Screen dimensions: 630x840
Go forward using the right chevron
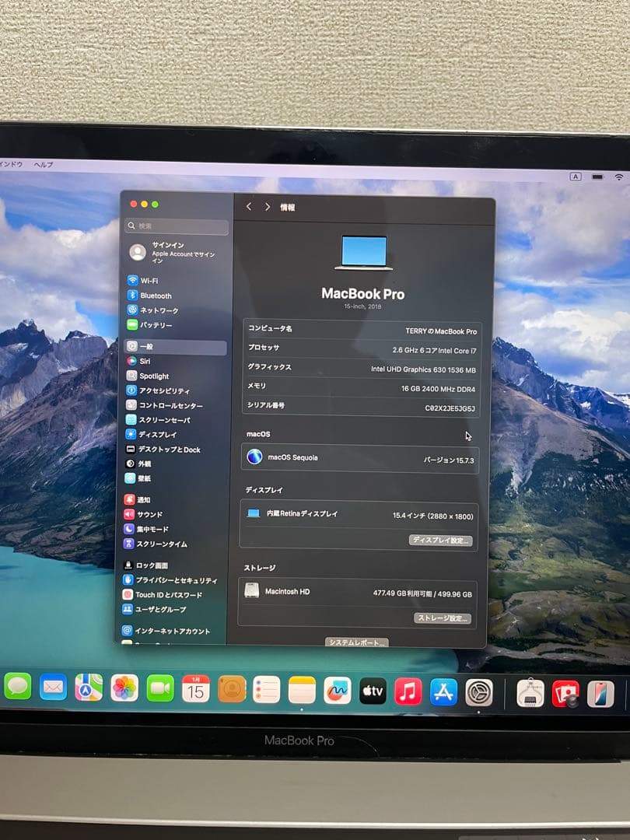267,207
